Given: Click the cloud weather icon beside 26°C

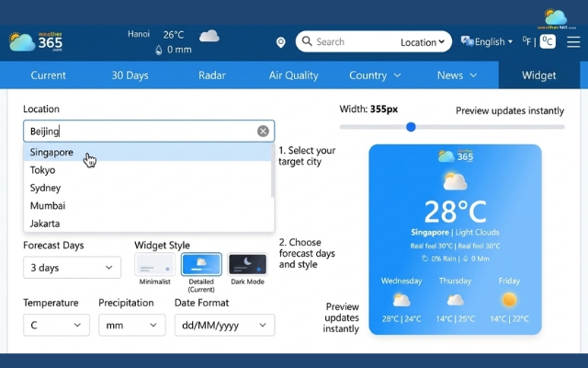Looking at the screenshot, I should coord(209,36).
